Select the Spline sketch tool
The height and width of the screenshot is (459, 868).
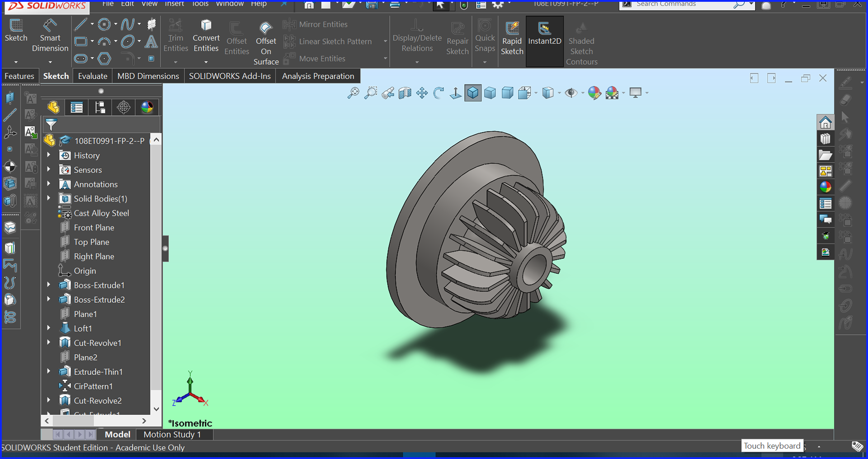point(128,24)
